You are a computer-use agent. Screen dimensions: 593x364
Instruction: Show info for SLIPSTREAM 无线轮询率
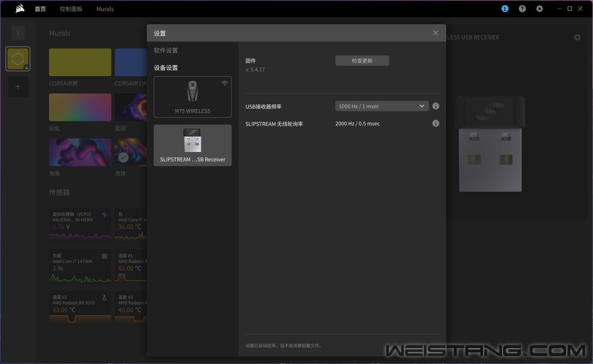(435, 123)
